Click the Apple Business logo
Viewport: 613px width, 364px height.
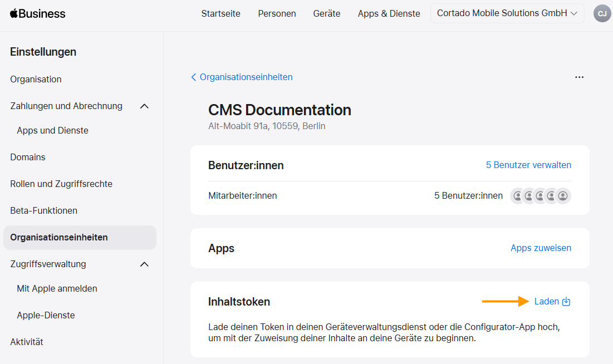coord(37,13)
